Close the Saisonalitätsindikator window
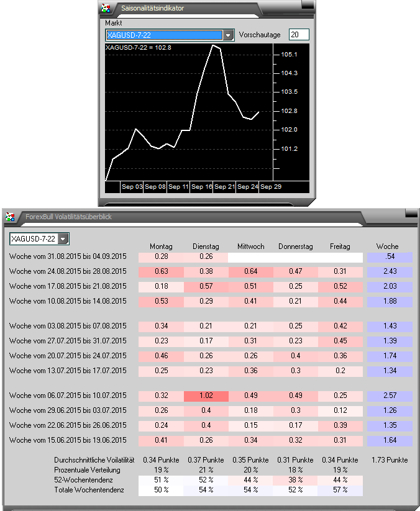The height and width of the screenshot is (511, 420). (x=307, y=4)
